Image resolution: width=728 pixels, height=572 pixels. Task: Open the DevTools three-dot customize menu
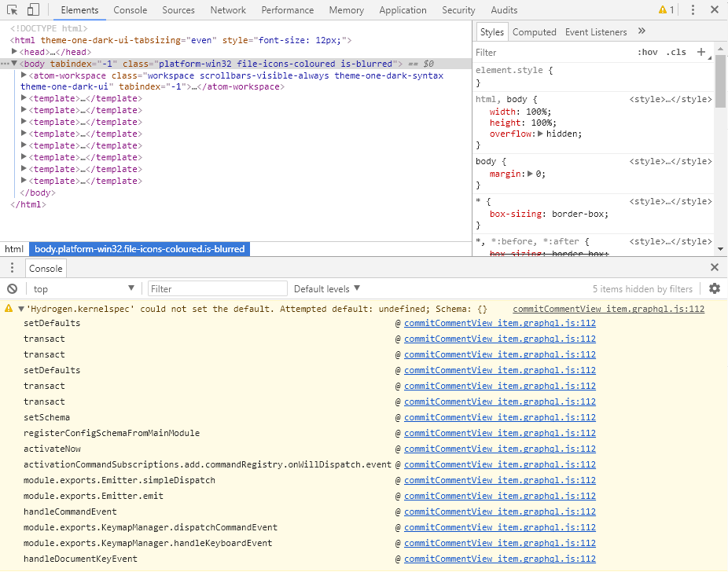tap(694, 9)
